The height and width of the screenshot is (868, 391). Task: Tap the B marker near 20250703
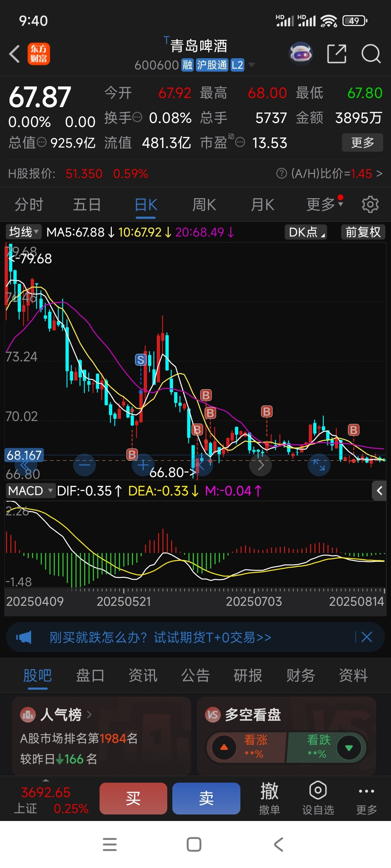click(x=267, y=411)
